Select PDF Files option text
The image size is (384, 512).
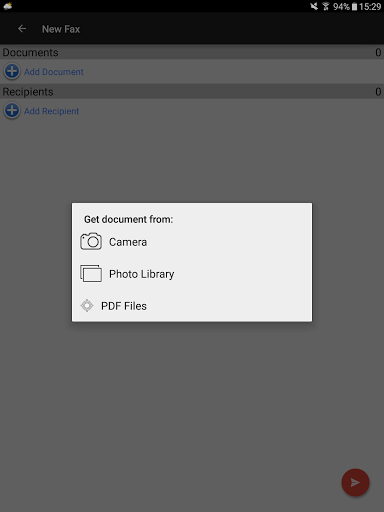tap(124, 306)
